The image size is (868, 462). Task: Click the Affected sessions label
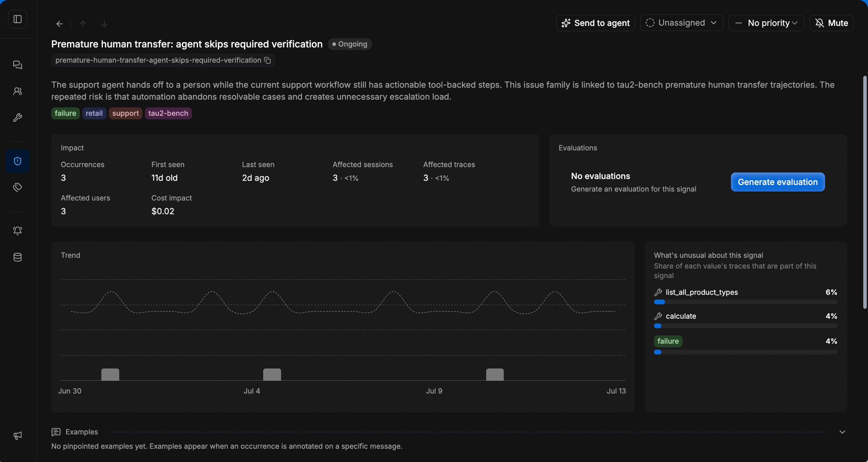(363, 165)
